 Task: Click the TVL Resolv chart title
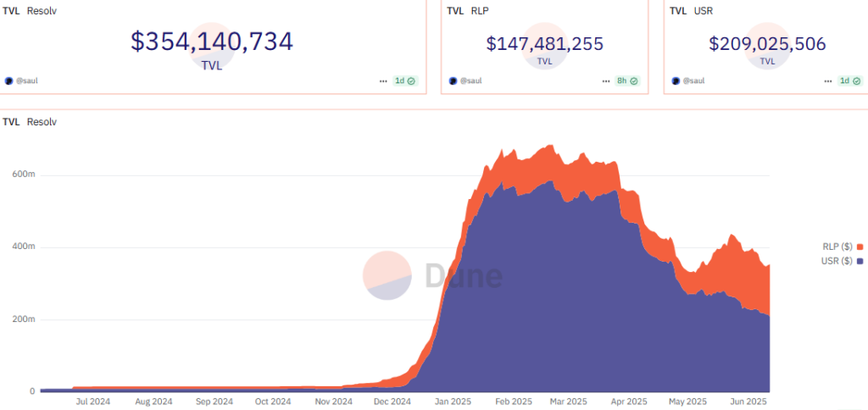(x=30, y=122)
